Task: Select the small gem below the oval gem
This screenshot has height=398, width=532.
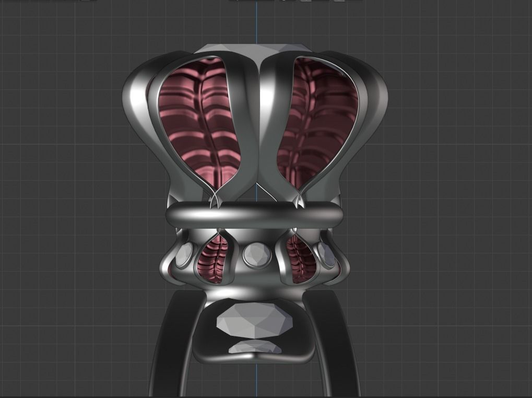Action: point(255,347)
